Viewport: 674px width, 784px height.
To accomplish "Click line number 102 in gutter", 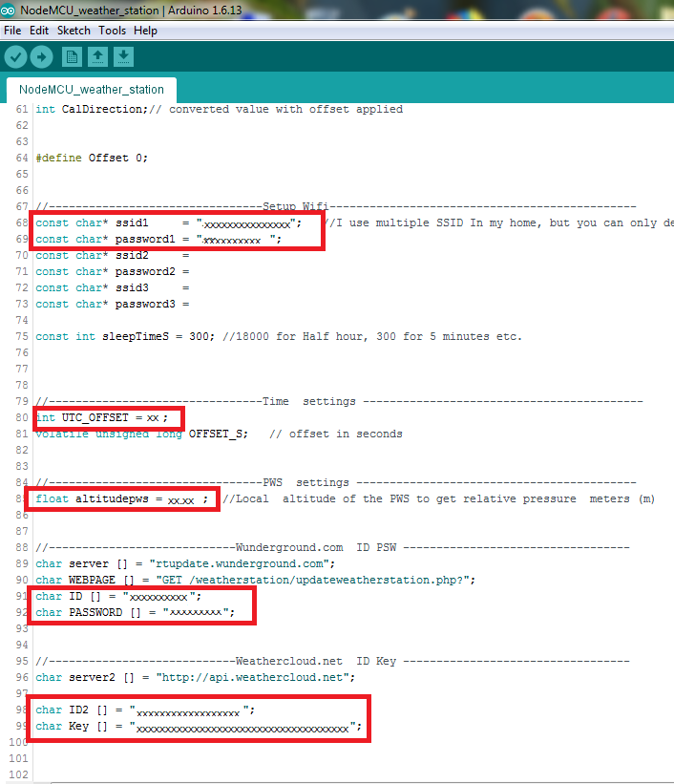I will (x=18, y=774).
